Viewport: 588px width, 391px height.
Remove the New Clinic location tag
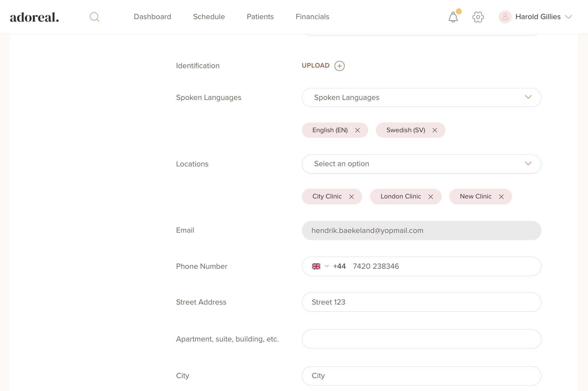coord(501,197)
